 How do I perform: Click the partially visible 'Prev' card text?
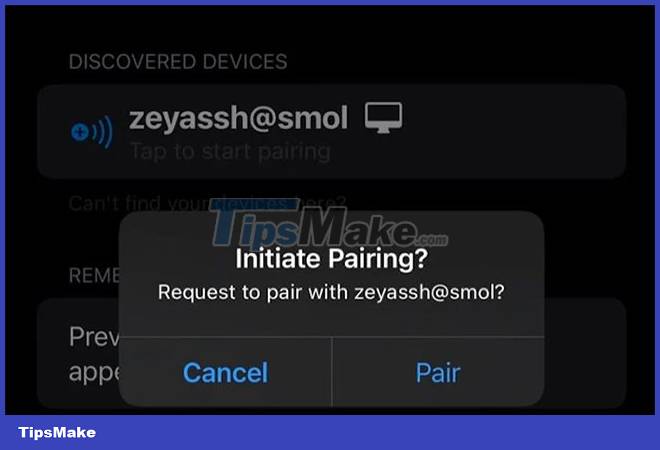(94, 337)
